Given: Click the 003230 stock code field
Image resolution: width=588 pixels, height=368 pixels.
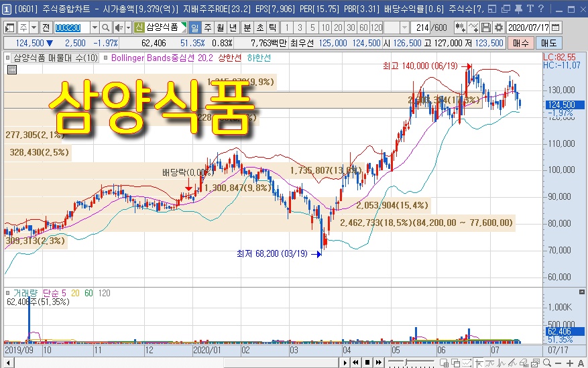Looking at the screenshot, I should click(72, 27).
